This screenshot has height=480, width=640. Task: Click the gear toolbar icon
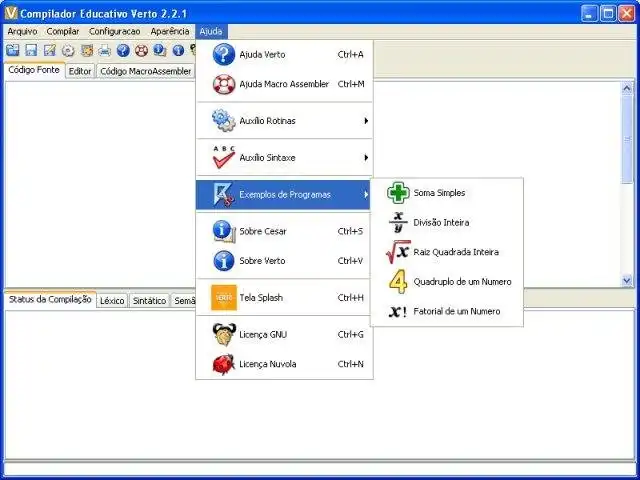(68, 50)
